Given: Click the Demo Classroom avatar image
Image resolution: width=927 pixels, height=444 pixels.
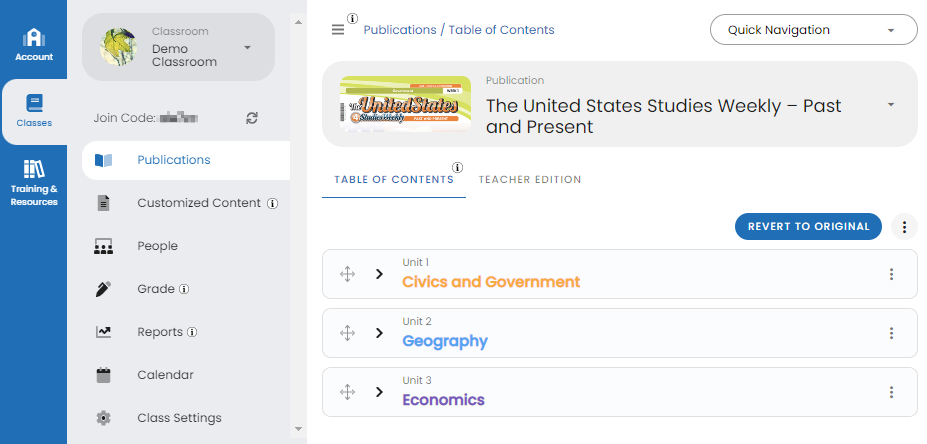Looking at the screenshot, I should [119, 47].
